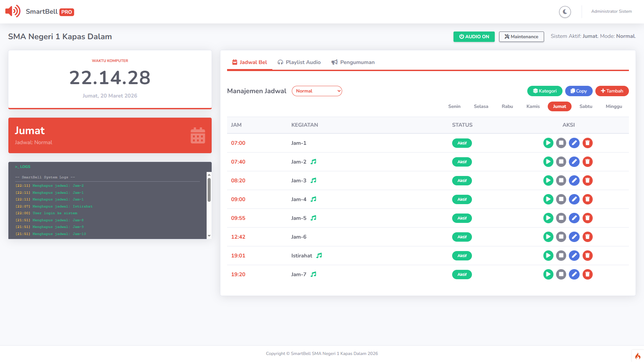Viewport: 644px width, 362px height.
Task: Click the Tambah button
Action: click(x=612, y=91)
